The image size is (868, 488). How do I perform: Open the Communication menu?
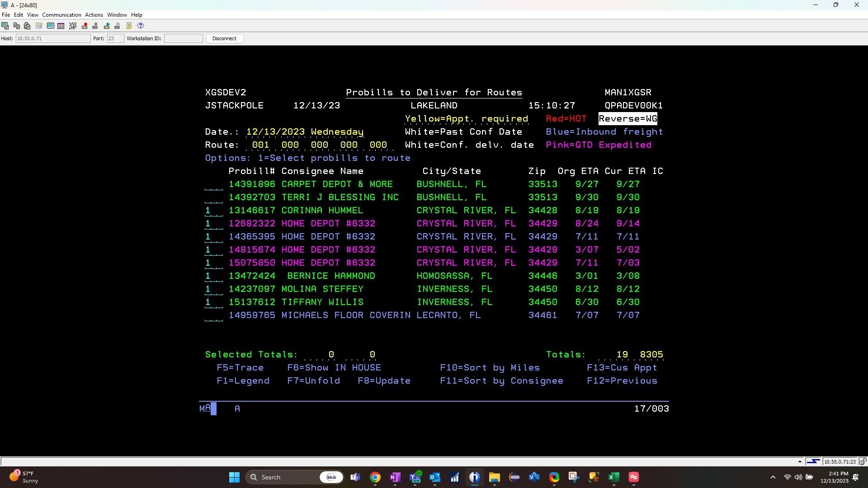click(x=61, y=15)
